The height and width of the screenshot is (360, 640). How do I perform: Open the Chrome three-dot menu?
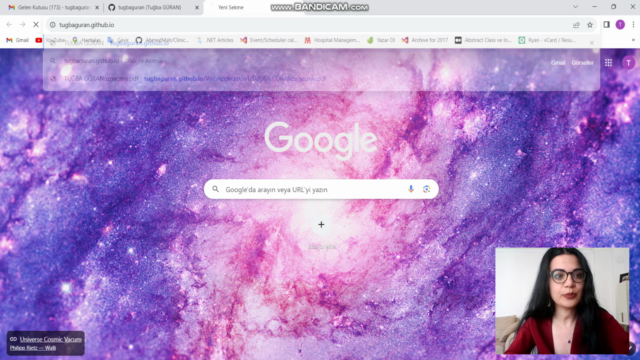[x=633, y=25]
